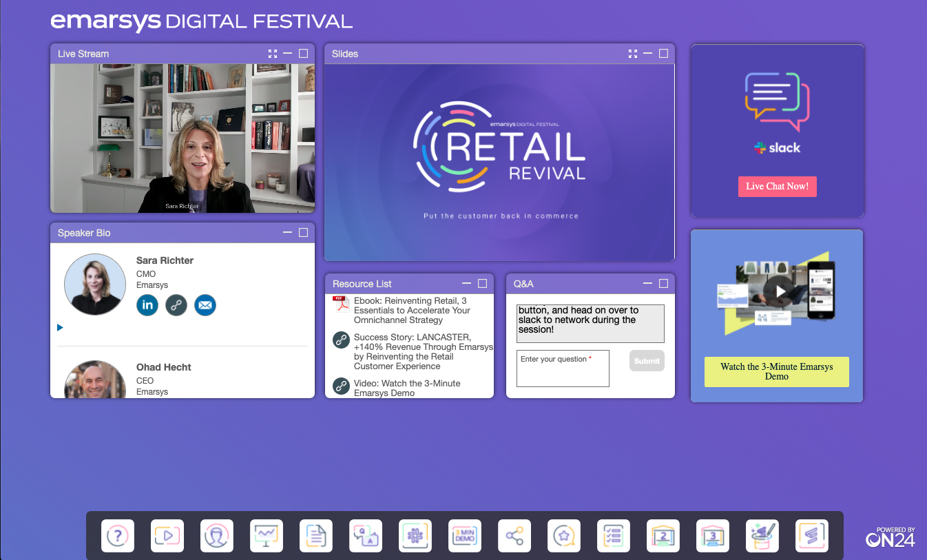This screenshot has width=927, height=560.
Task: Select the Sara Richter name text
Action: point(165,260)
